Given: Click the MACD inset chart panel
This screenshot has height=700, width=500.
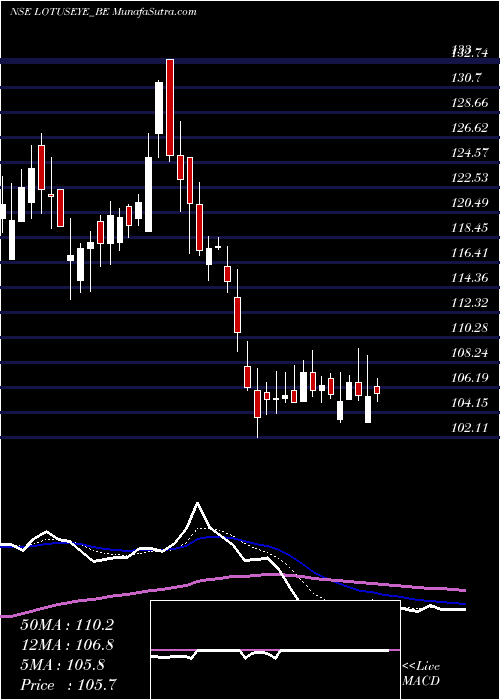Looking at the screenshot, I should click(x=275, y=650).
